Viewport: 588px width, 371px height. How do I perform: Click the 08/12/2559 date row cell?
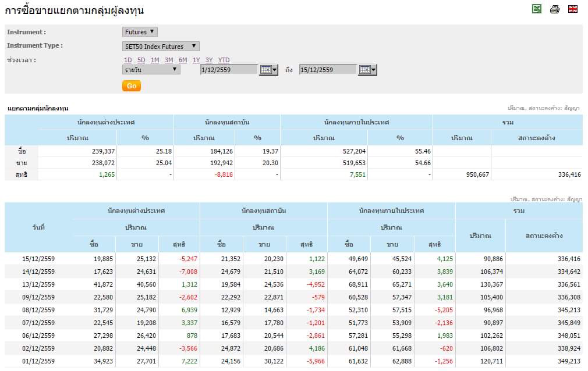(x=38, y=310)
